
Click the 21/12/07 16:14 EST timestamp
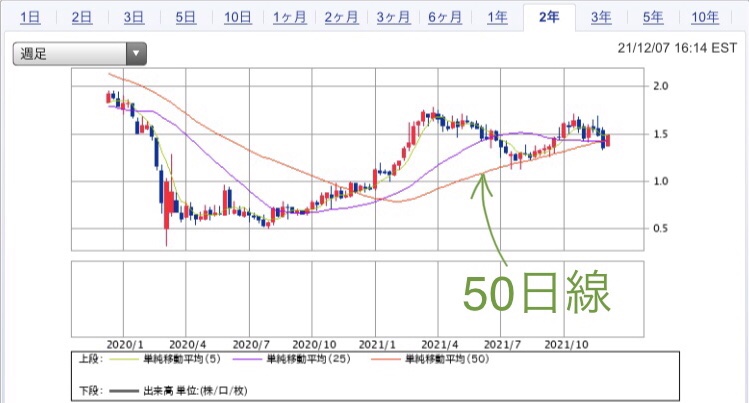(x=677, y=48)
